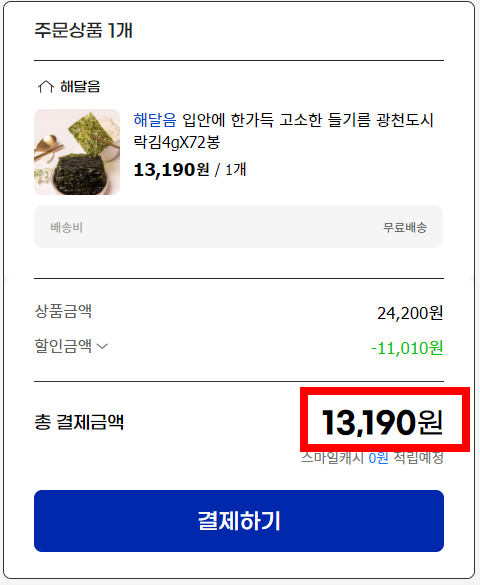Click the home icon beside 해달음 shop name
This screenshot has width=480, height=585.
[46, 87]
